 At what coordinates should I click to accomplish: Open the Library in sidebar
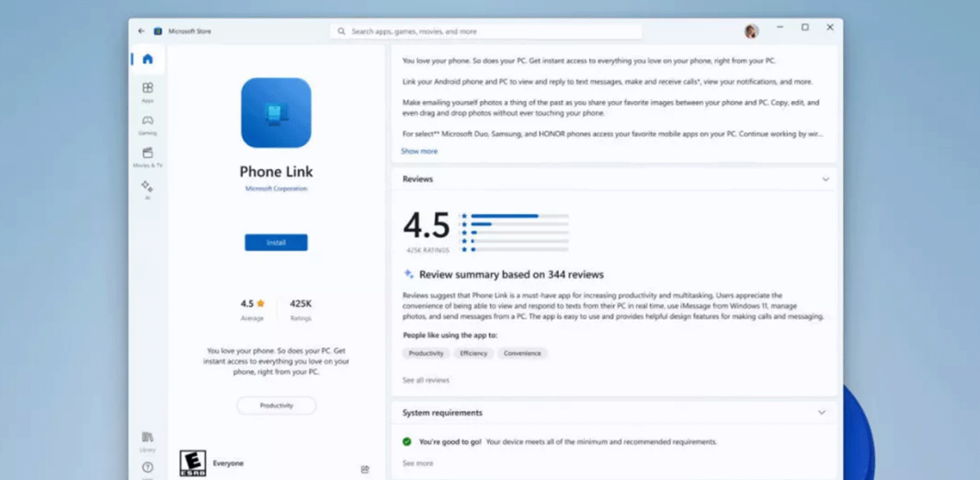[147, 440]
